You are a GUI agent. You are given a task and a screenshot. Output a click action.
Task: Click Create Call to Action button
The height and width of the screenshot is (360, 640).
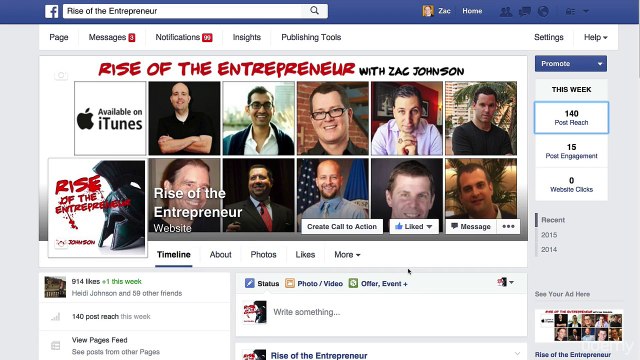[342, 227]
